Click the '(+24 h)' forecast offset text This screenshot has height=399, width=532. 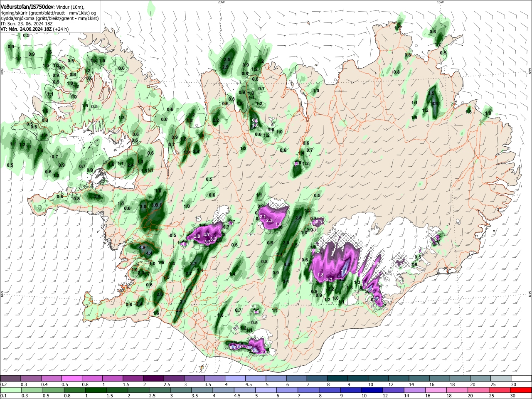pos(61,29)
